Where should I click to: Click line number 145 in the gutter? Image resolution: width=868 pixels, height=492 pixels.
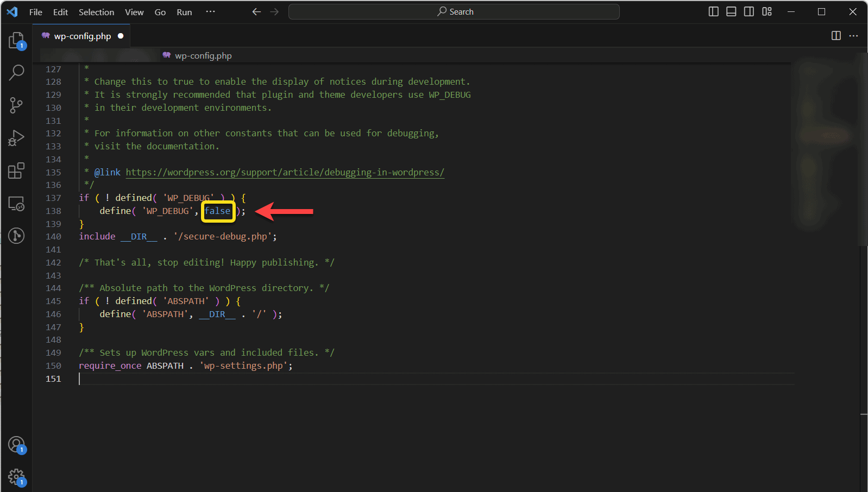(53, 301)
